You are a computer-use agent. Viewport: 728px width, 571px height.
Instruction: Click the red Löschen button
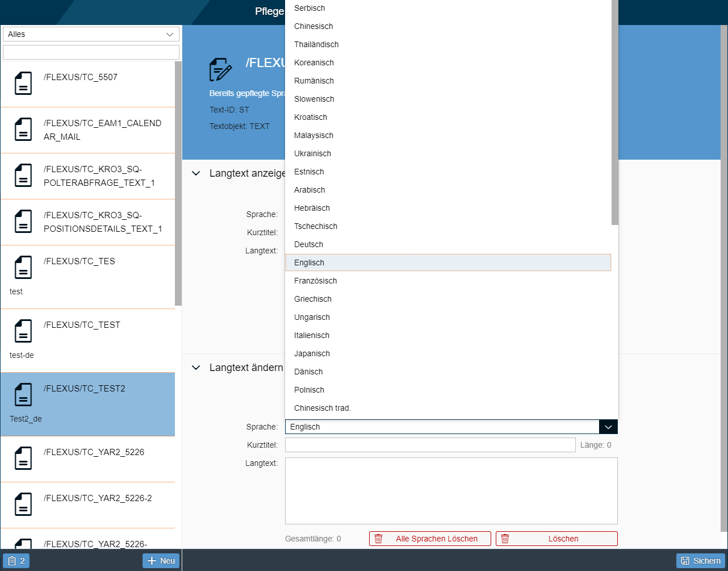(x=557, y=539)
